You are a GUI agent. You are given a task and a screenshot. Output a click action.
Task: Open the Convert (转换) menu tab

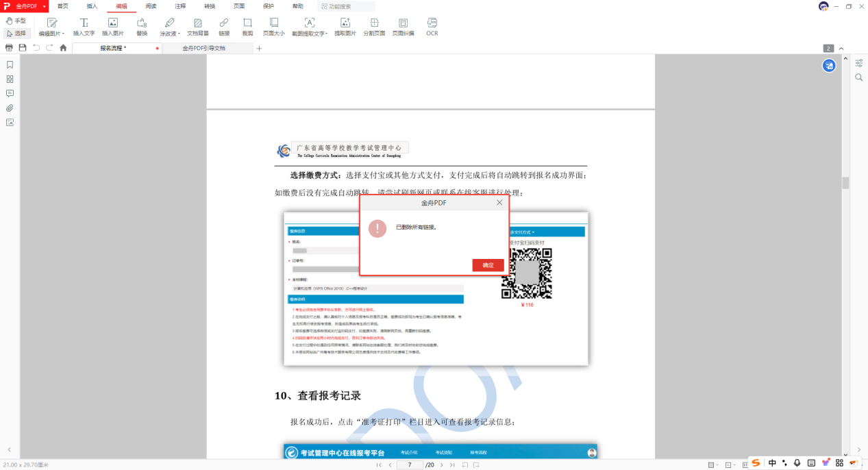[x=210, y=6]
